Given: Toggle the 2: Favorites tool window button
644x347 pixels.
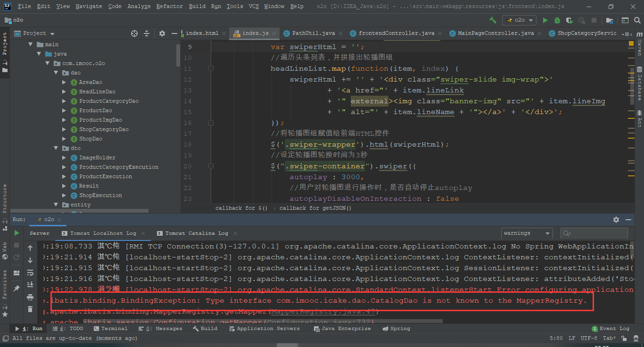Looking at the screenshot, I should click(x=5, y=293).
